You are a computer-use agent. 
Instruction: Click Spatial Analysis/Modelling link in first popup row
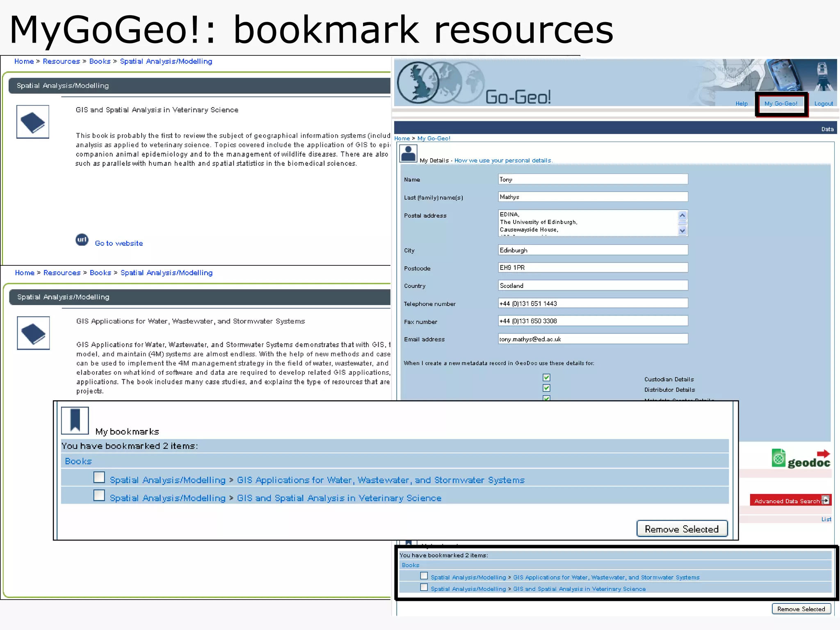[x=167, y=480]
